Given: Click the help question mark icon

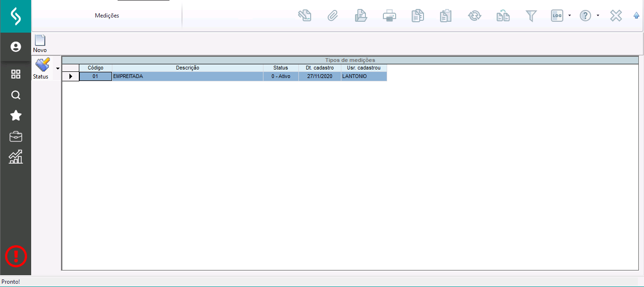Looking at the screenshot, I should click(x=585, y=16).
